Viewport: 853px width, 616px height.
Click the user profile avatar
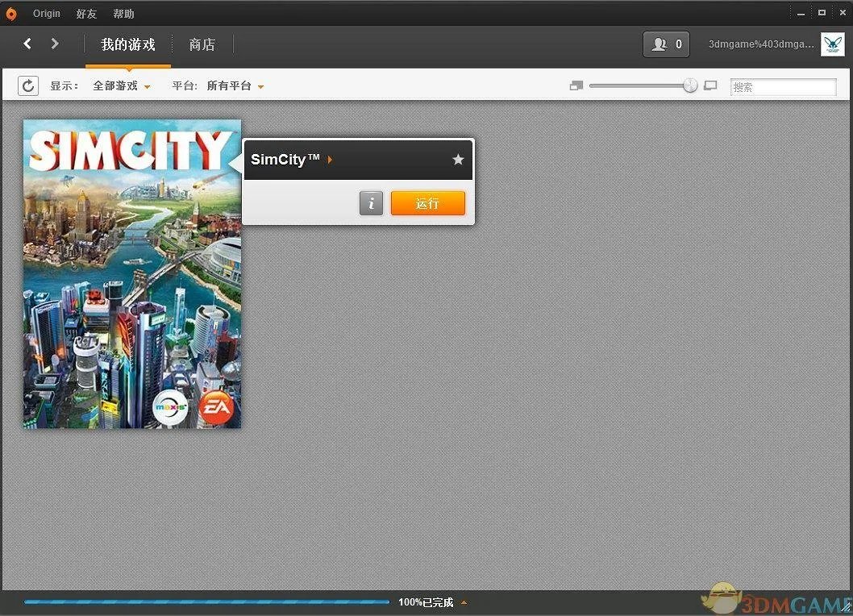(x=832, y=44)
